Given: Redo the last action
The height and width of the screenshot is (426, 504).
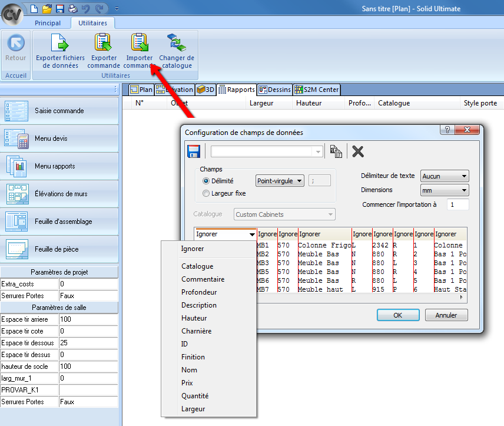Looking at the screenshot, I should click(100, 9).
